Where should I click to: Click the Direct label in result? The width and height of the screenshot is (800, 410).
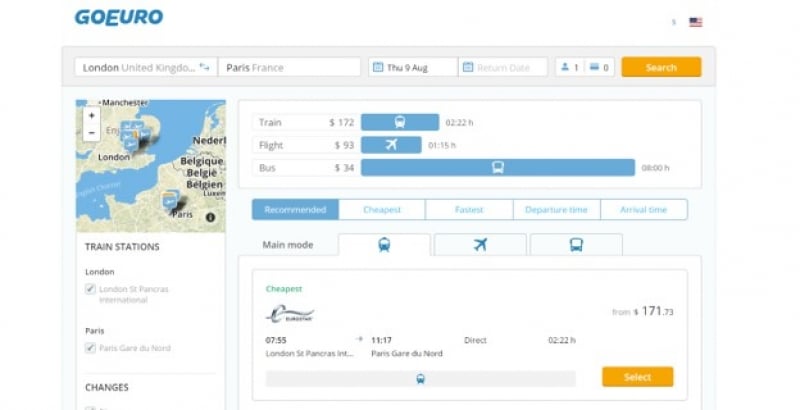click(475, 340)
